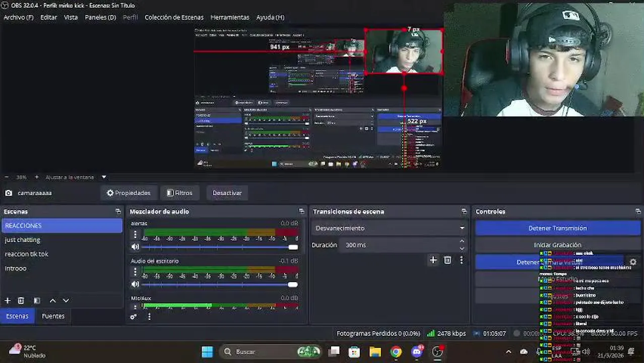The image size is (644, 363).
Task: Zoom in preview with plus icon
Action: [36, 177]
